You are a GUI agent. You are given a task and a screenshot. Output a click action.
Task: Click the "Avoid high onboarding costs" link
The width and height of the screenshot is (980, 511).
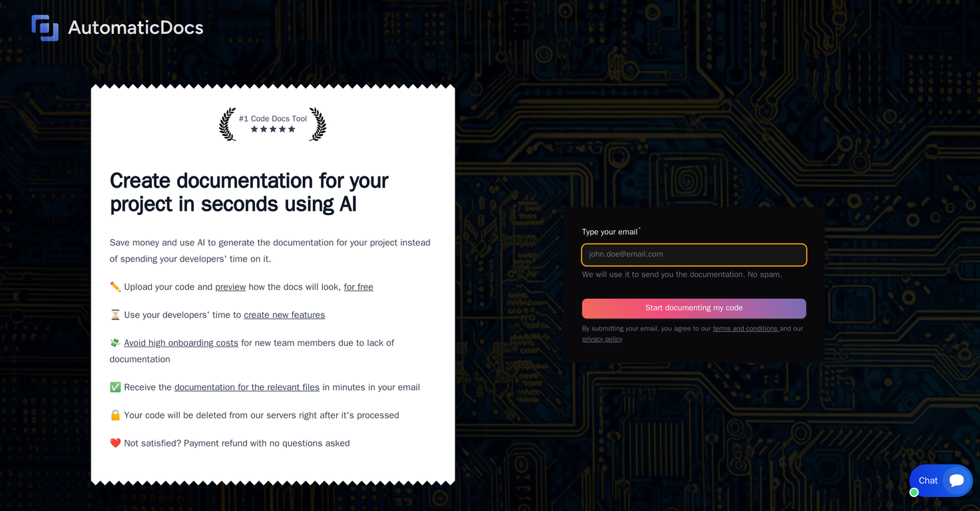coord(180,342)
